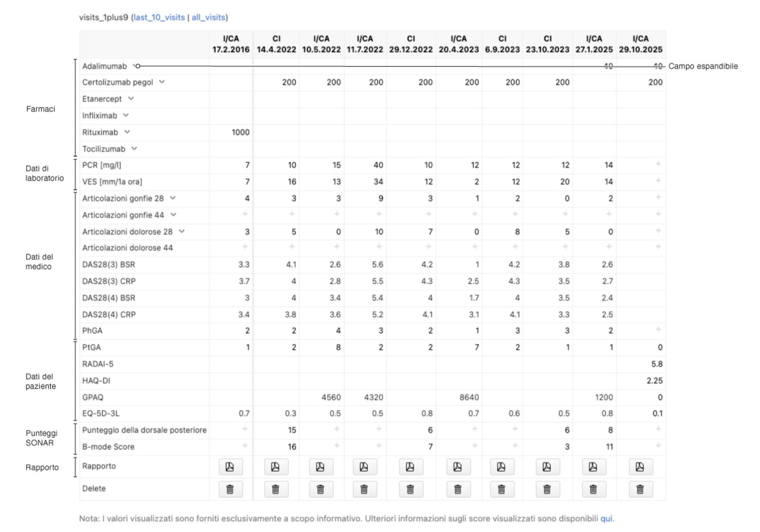The image size is (760, 532).
Task: Open the report for the 10.5.2022 visit
Action: pos(321,467)
